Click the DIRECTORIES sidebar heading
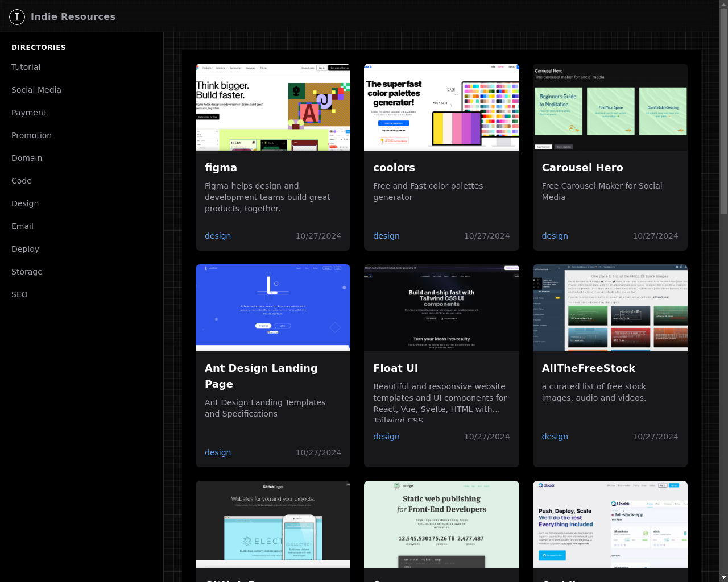This screenshot has height=582, width=728. (x=39, y=48)
